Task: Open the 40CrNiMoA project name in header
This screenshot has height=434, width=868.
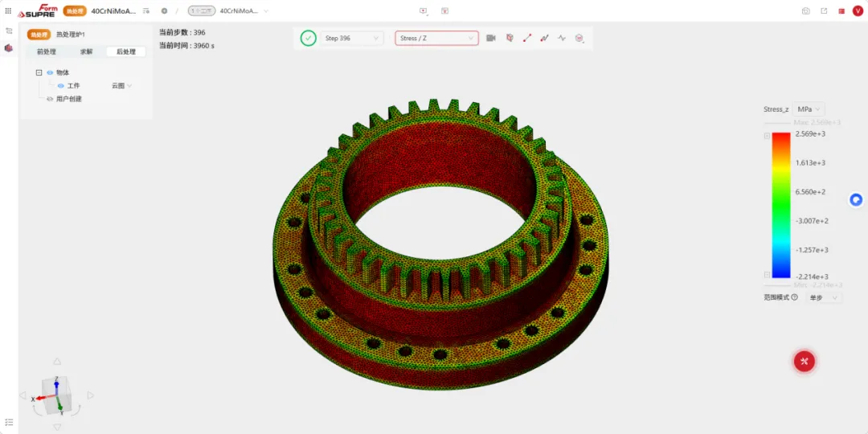Action: pos(113,10)
